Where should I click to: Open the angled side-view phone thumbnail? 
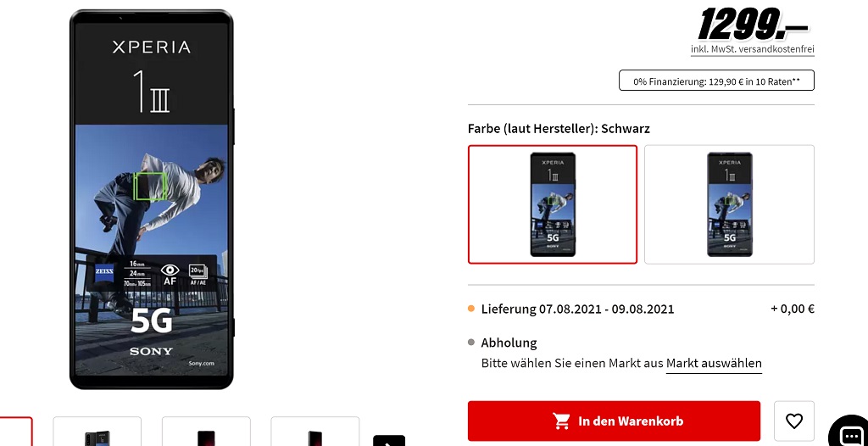coord(315,432)
